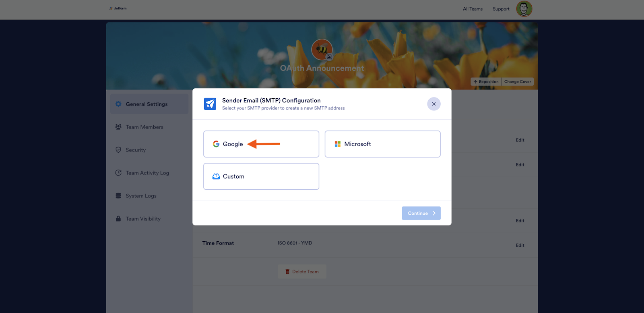The height and width of the screenshot is (313, 644).
Task: Click the ISO 8601 - YMD value
Action: [x=295, y=243]
